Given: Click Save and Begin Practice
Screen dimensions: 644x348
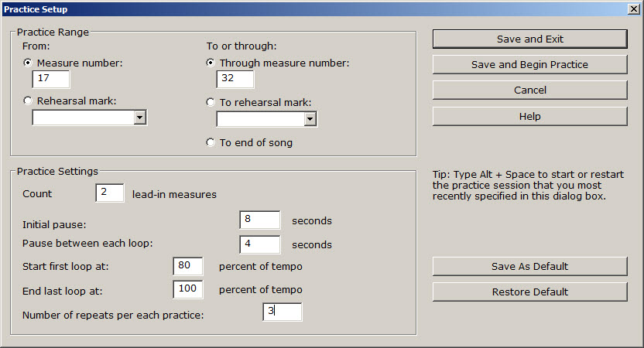Looking at the screenshot, I should pyautogui.click(x=529, y=64).
